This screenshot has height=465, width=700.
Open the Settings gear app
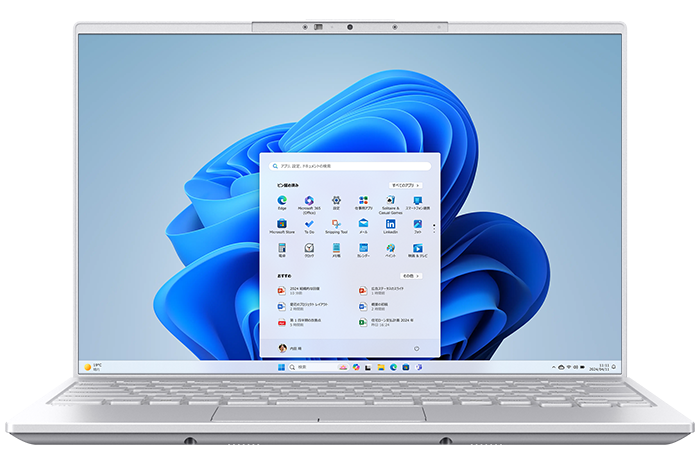(x=336, y=202)
